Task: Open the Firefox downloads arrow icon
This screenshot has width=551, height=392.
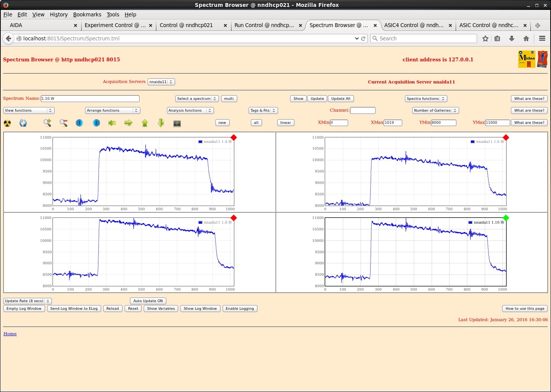Action: coord(512,38)
